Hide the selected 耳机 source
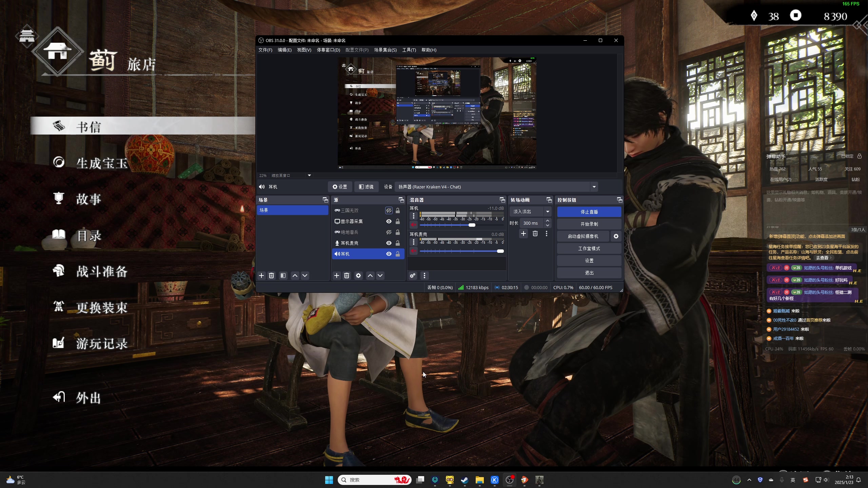 [389, 254]
